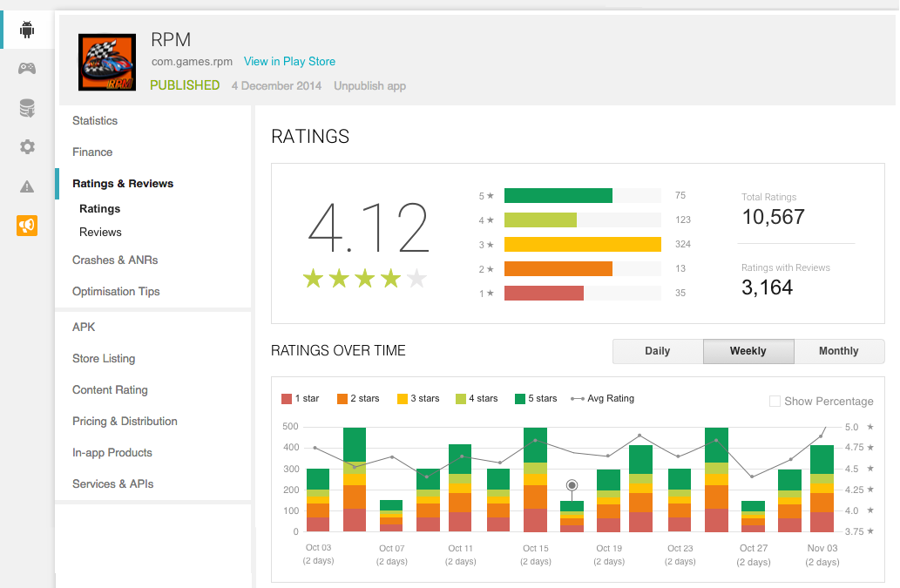Select the Weekly time range button
Screen dimensions: 900x588
748,351
